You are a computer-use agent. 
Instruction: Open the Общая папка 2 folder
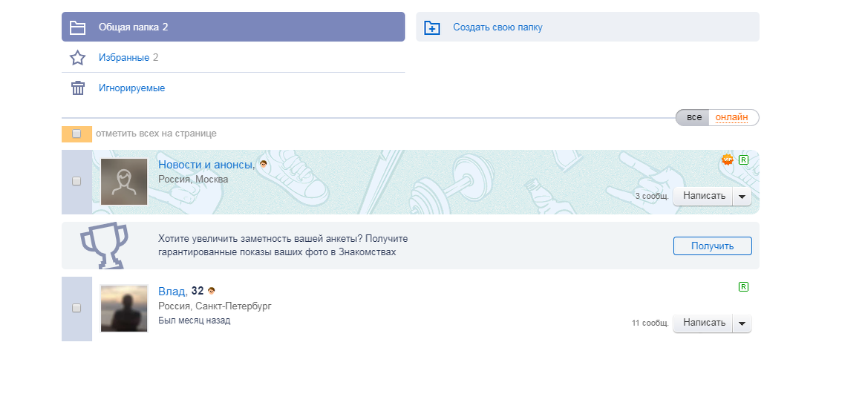pos(233,27)
